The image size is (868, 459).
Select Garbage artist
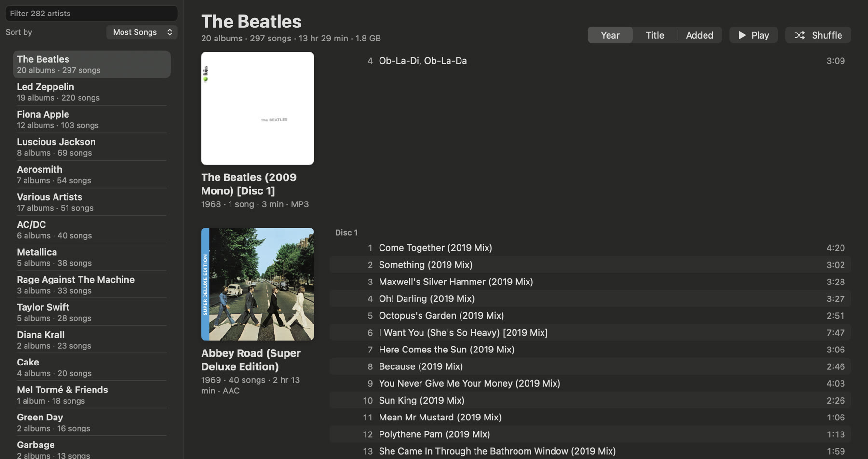pyautogui.click(x=92, y=448)
